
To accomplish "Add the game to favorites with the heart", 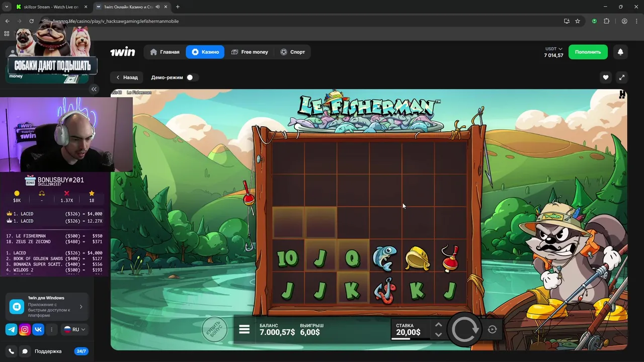I will (x=606, y=77).
